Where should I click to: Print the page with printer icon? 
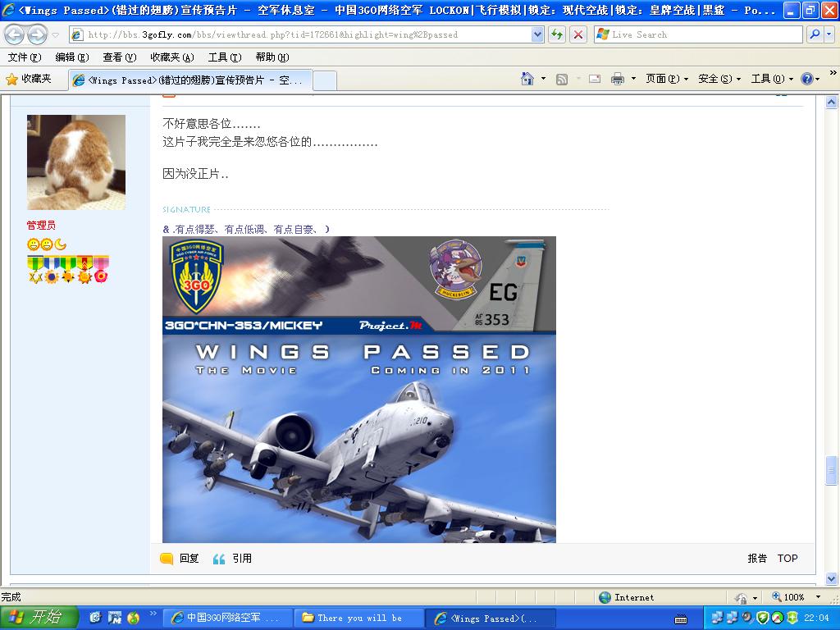pyautogui.click(x=618, y=80)
